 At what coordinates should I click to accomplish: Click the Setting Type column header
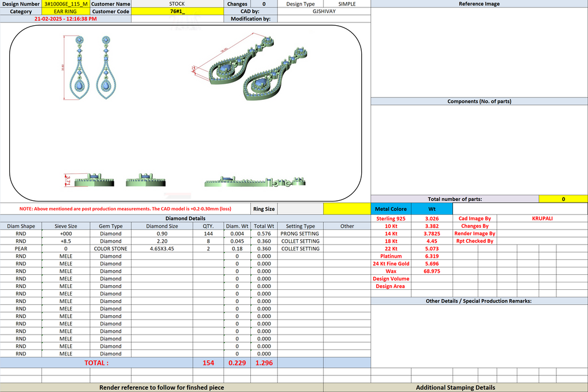click(300, 226)
